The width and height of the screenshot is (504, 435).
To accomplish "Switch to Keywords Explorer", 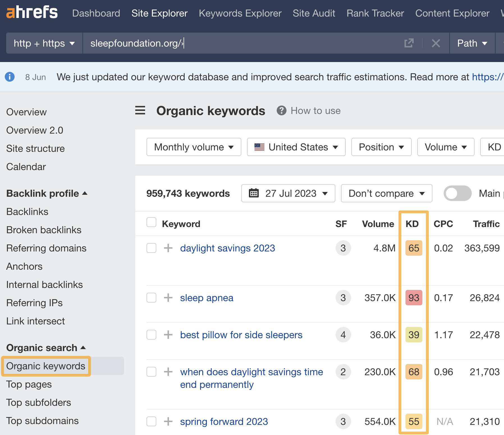I will click(x=240, y=13).
